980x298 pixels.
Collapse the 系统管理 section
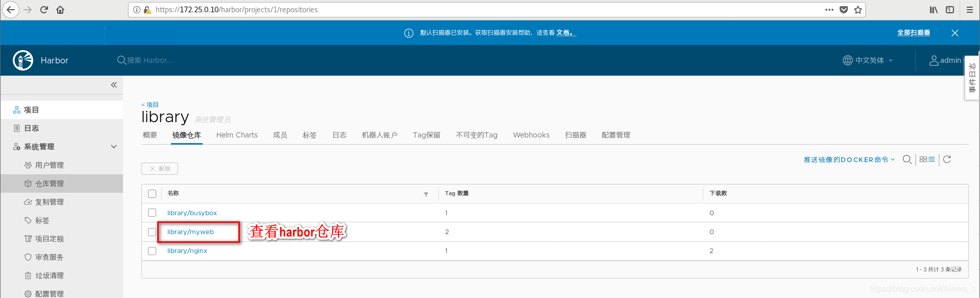pyautogui.click(x=114, y=147)
